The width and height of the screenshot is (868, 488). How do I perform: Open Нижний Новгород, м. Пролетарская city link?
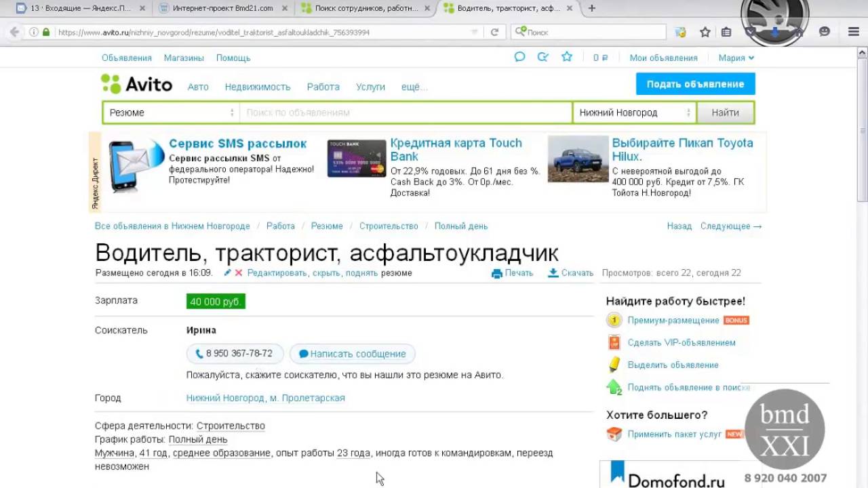tap(266, 398)
